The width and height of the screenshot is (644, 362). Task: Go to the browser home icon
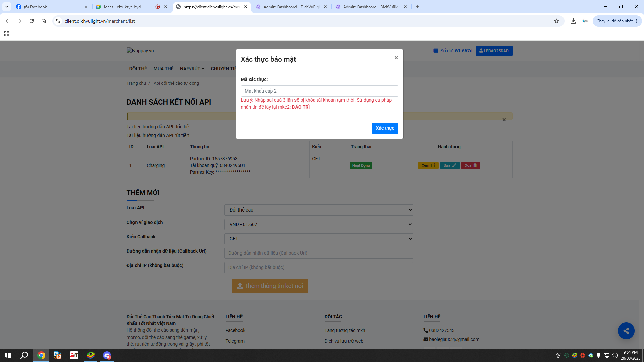pyautogui.click(x=44, y=21)
